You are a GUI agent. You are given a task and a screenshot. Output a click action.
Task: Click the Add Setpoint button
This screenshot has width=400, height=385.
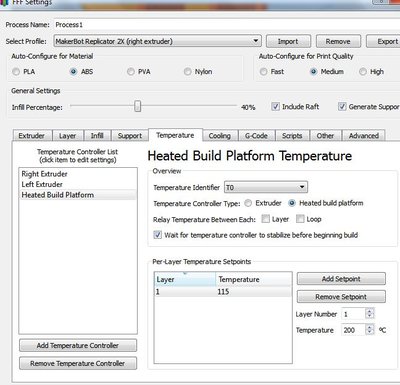click(341, 279)
